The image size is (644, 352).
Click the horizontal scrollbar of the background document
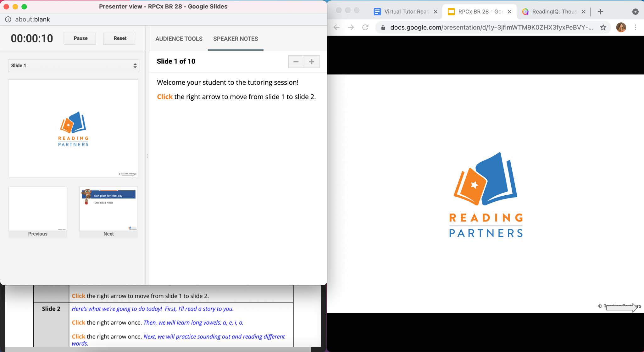158,349
